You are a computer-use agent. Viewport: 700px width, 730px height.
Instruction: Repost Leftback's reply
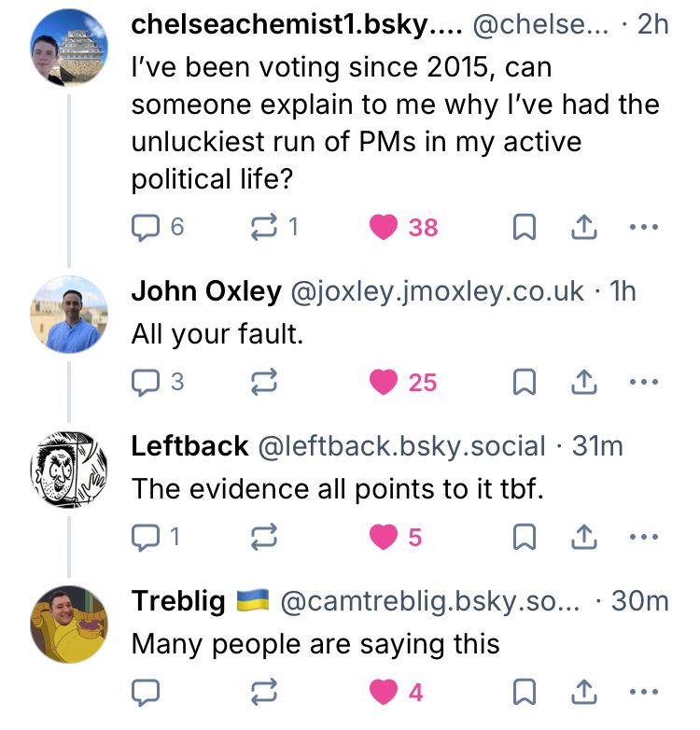264,537
